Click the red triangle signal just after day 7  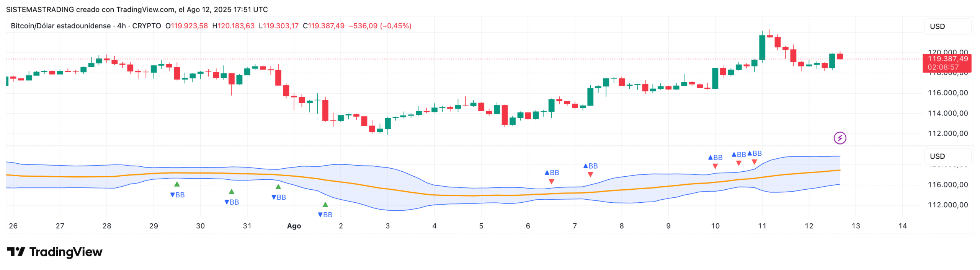tap(590, 175)
